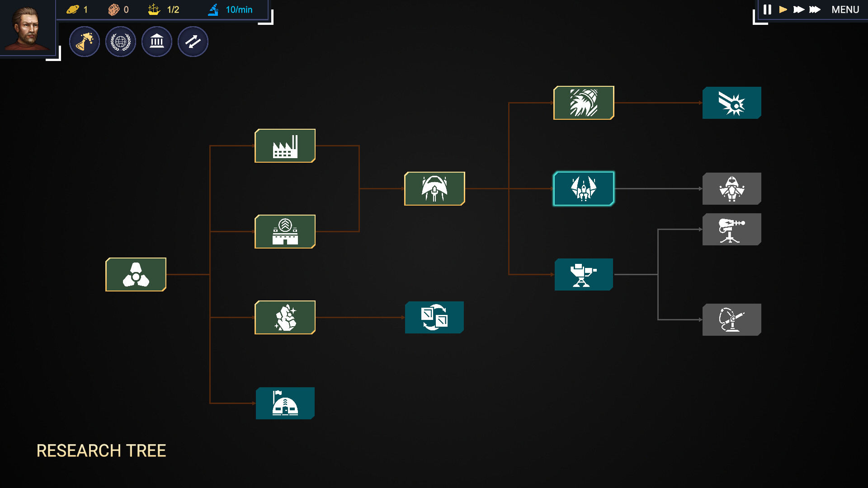Open the factory technology node
Screen dimensions: 868x488
[x=285, y=146]
